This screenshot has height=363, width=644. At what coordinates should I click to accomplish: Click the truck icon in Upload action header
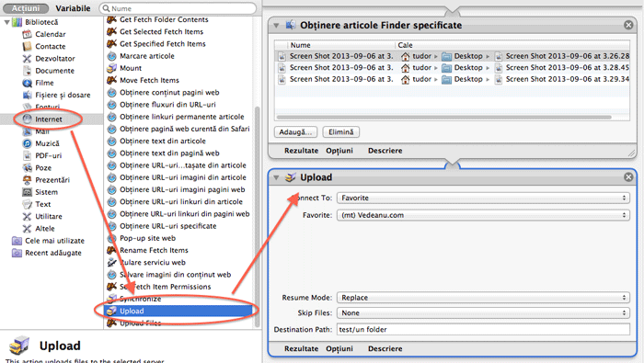[x=291, y=177]
